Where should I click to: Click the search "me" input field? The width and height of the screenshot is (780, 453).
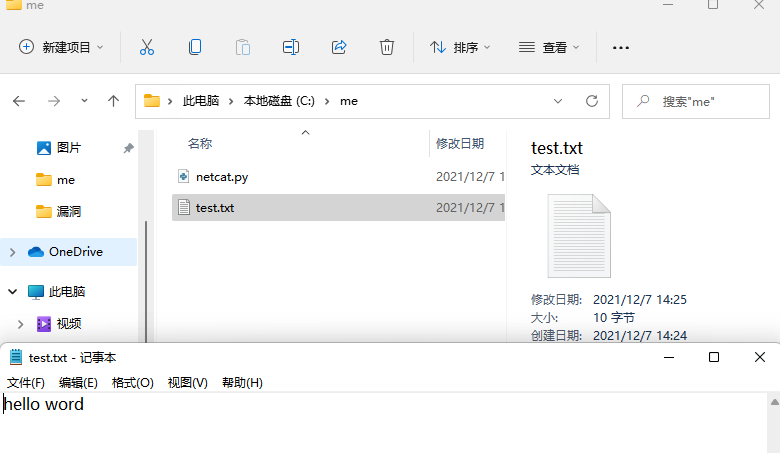696,101
